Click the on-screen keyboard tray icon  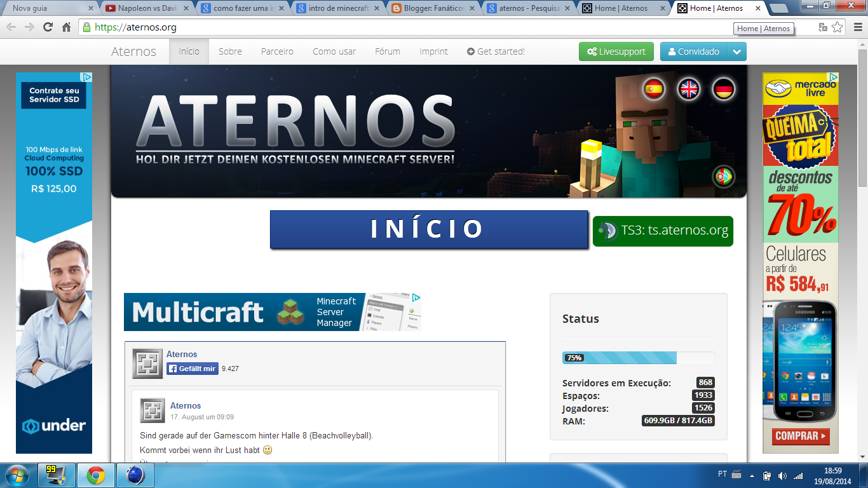737,475
